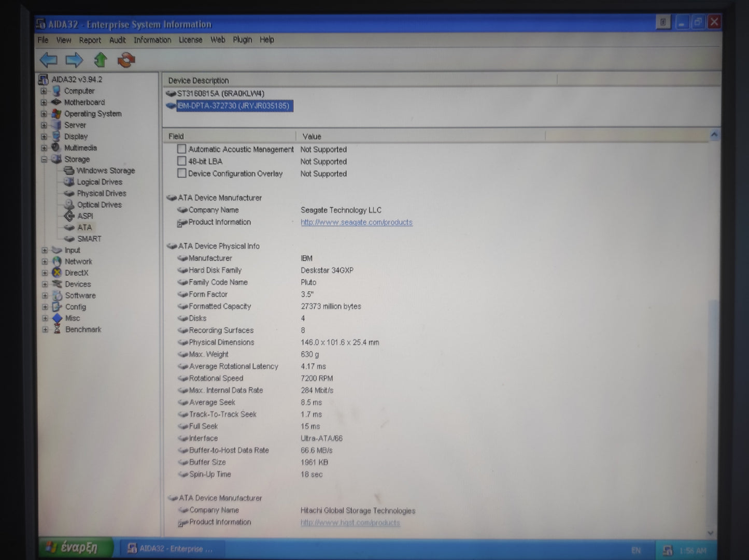Expand the Network tree node
The width and height of the screenshot is (749, 560).
pos(45,262)
